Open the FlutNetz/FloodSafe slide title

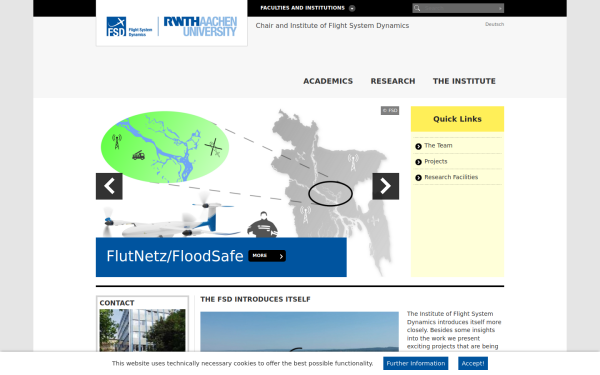click(175, 256)
